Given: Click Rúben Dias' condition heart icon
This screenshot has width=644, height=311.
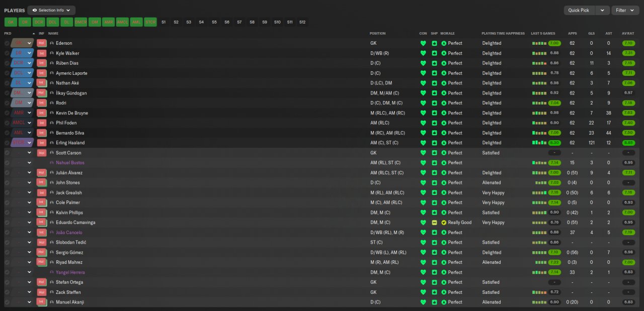Looking at the screenshot, I should (x=423, y=63).
